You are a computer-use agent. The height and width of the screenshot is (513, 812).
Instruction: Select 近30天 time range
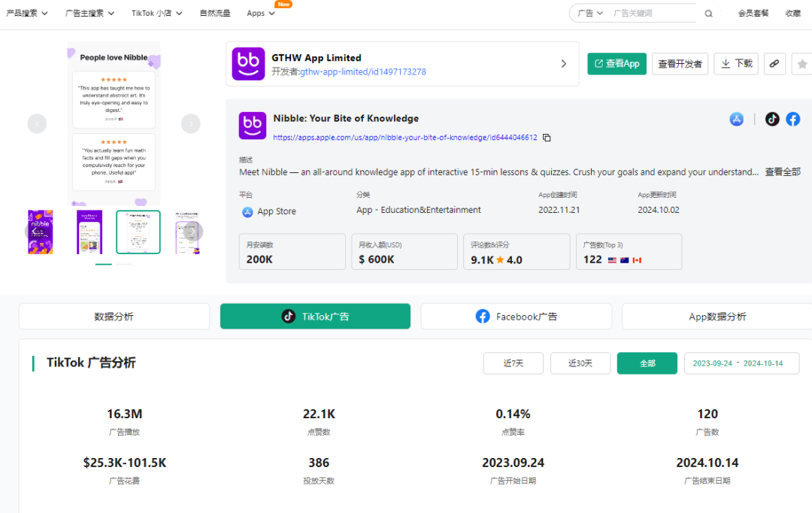pyautogui.click(x=580, y=363)
